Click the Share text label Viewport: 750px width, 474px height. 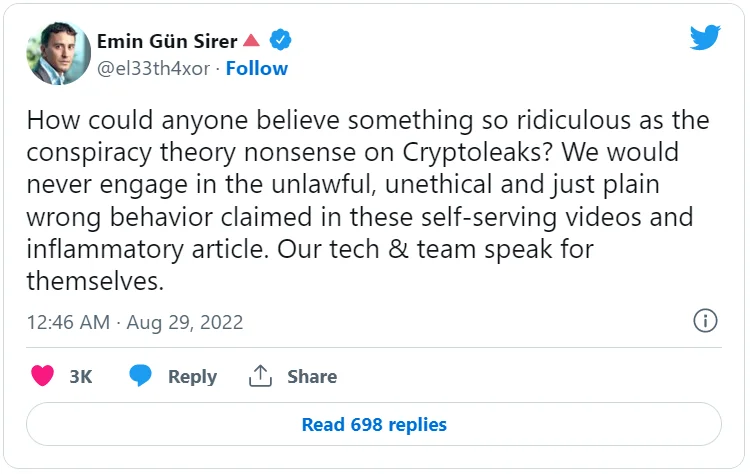[312, 376]
